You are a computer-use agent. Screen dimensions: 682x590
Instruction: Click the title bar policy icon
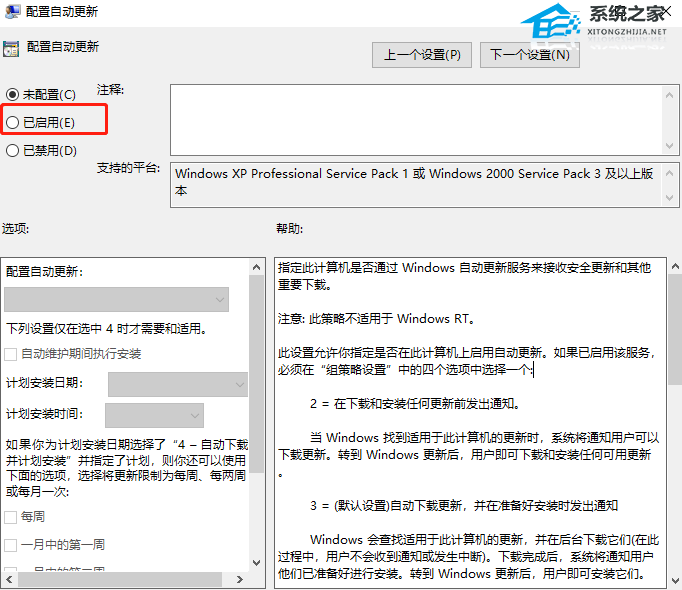coord(12,11)
